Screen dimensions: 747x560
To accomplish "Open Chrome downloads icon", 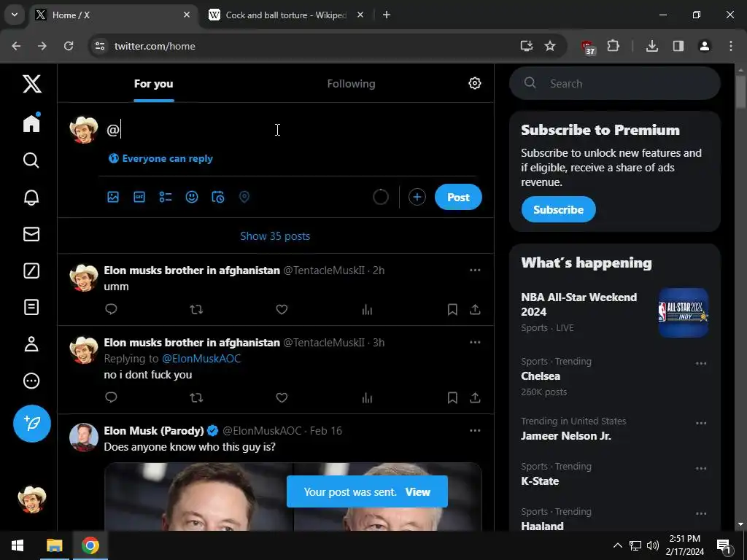I will click(x=652, y=46).
